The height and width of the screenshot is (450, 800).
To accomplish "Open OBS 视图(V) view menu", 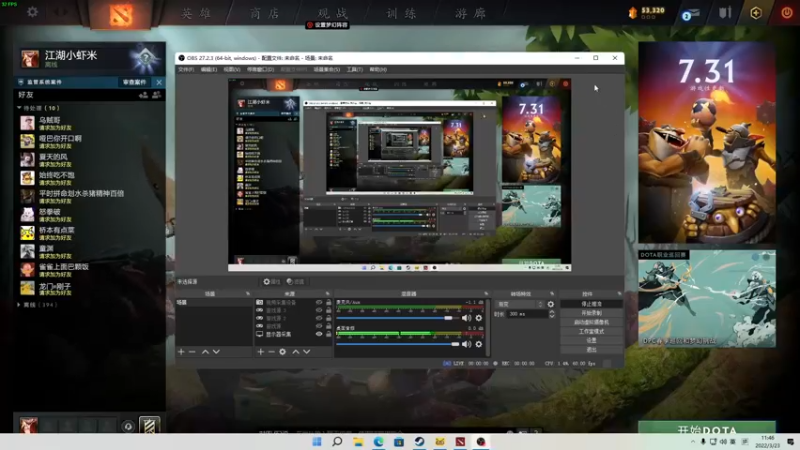I will pyautogui.click(x=232, y=69).
